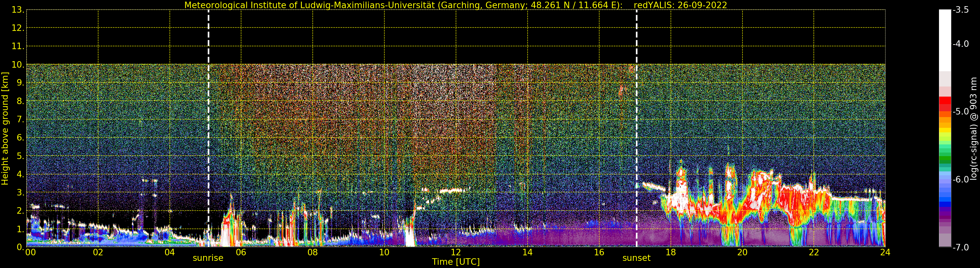Click the height axis label '9.'
Viewport: 980px width, 268px height.
(20, 83)
